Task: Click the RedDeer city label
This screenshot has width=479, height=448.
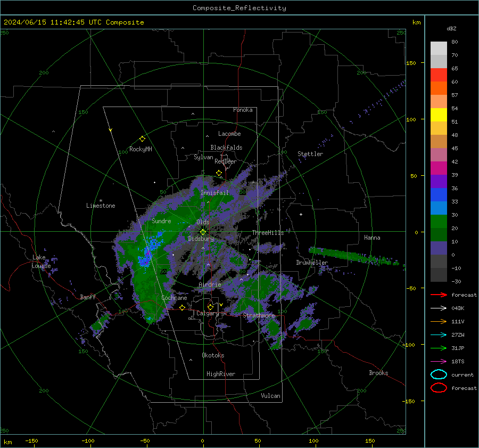Action: click(x=226, y=161)
